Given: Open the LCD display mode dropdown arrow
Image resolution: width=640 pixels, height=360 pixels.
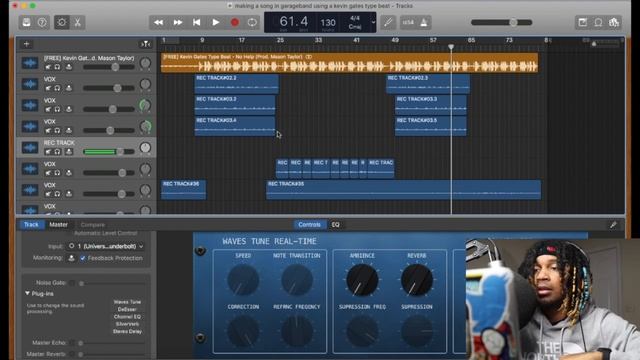Looking at the screenshot, I should 373,22.
